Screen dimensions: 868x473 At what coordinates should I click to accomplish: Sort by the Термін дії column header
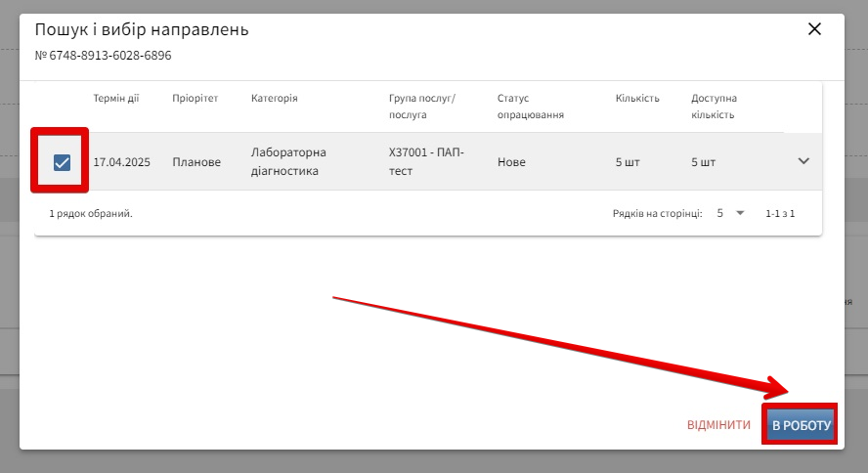[x=117, y=99]
